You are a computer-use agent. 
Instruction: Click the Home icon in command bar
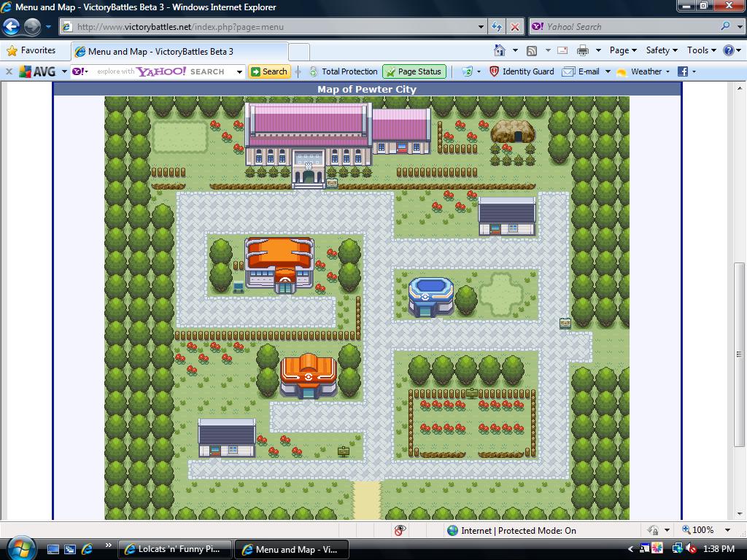pyautogui.click(x=499, y=50)
